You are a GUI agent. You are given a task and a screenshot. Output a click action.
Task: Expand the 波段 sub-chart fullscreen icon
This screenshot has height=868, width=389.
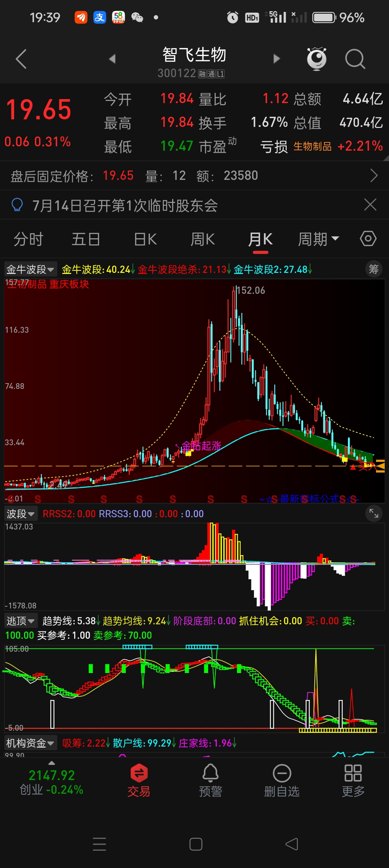[374, 513]
